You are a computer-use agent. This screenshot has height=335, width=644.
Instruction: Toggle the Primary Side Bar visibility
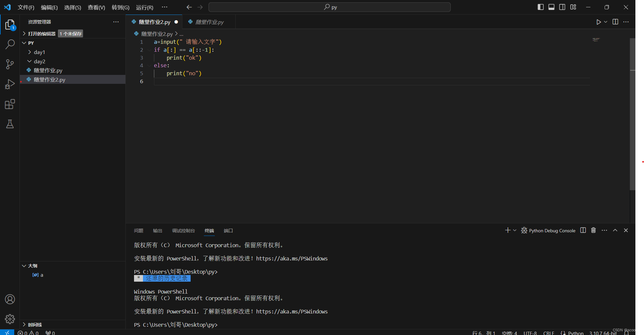(540, 7)
